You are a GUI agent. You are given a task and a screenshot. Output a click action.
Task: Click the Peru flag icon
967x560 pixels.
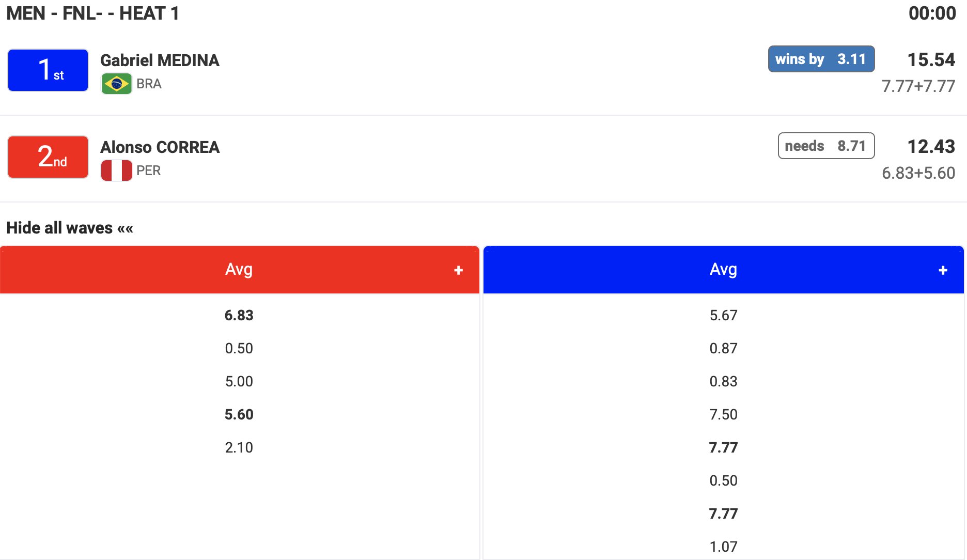(x=116, y=170)
